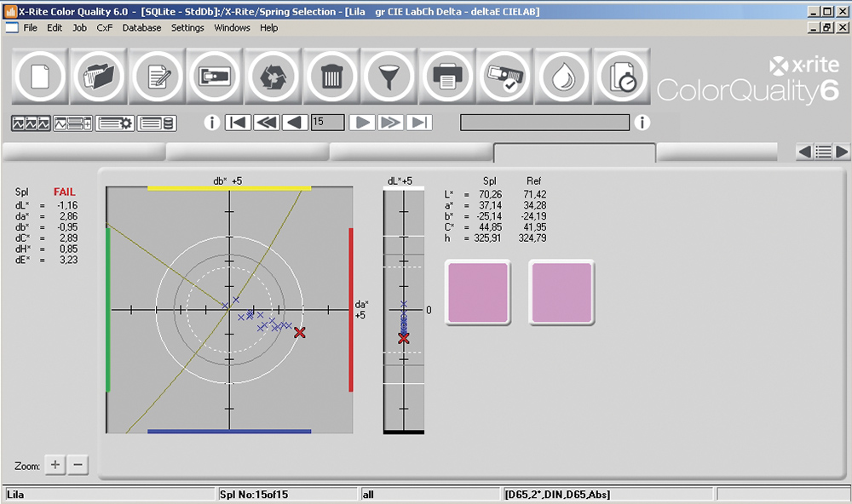
Task: Open the funnel filter tool
Action: pyautogui.click(x=389, y=77)
